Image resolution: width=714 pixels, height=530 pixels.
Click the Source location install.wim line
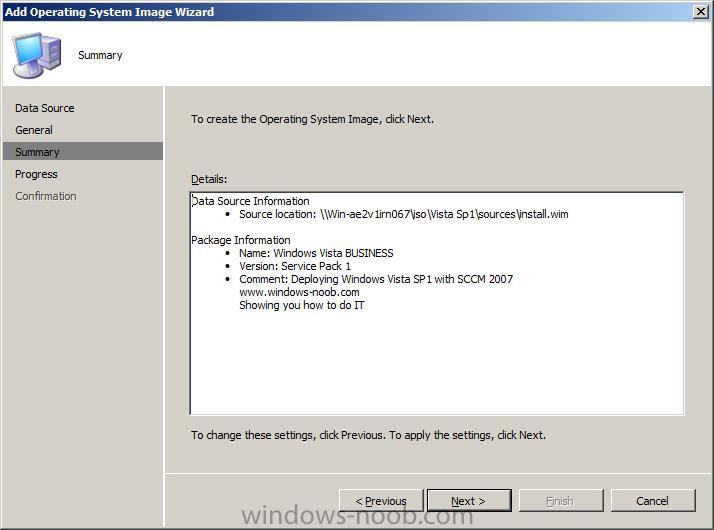point(403,214)
